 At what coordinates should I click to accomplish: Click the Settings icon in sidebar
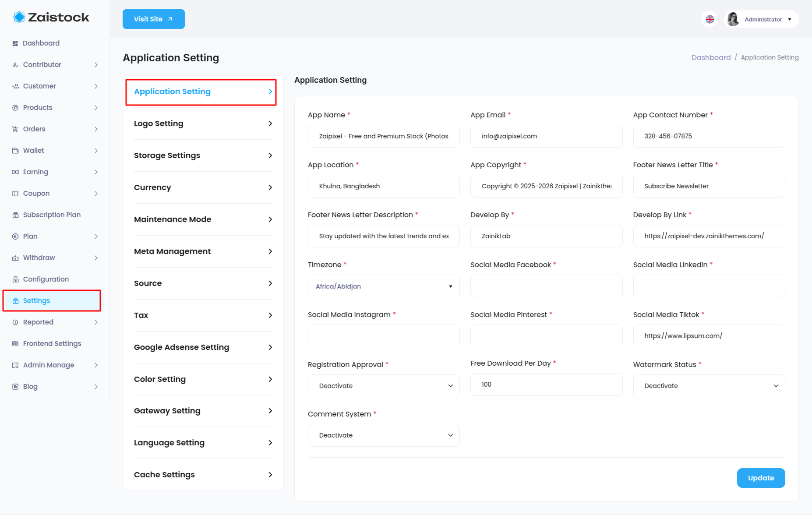(x=15, y=301)
